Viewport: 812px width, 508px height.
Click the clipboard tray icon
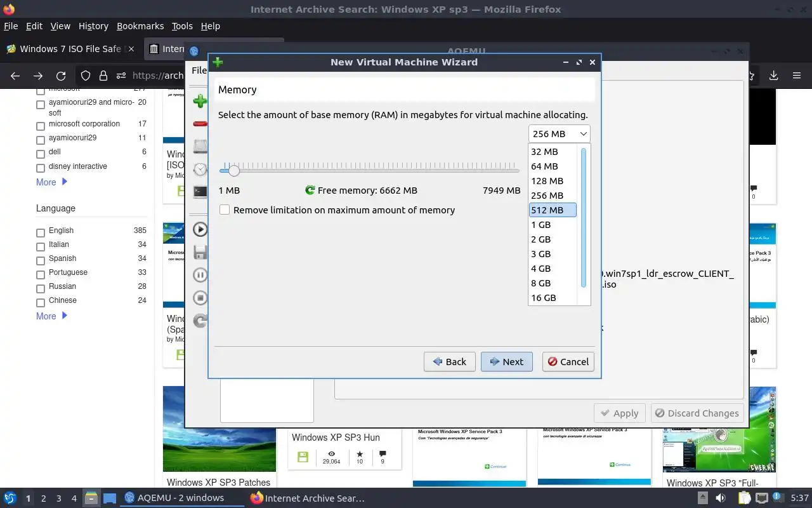(x=744, y=498)
